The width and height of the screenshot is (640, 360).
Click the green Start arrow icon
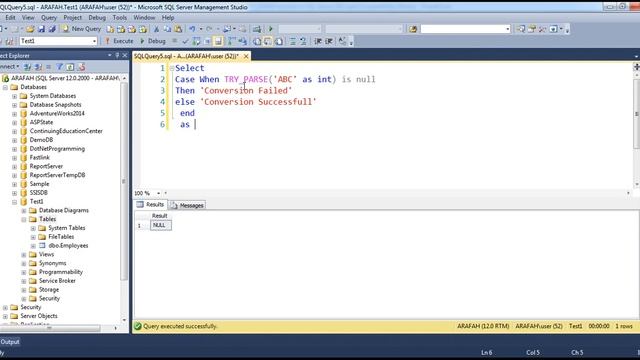click(271, 29)
